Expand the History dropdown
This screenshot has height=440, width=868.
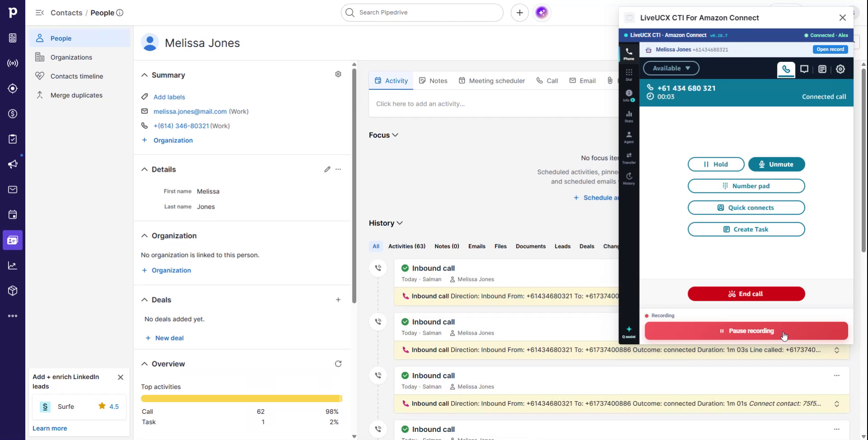coord(386,223)
